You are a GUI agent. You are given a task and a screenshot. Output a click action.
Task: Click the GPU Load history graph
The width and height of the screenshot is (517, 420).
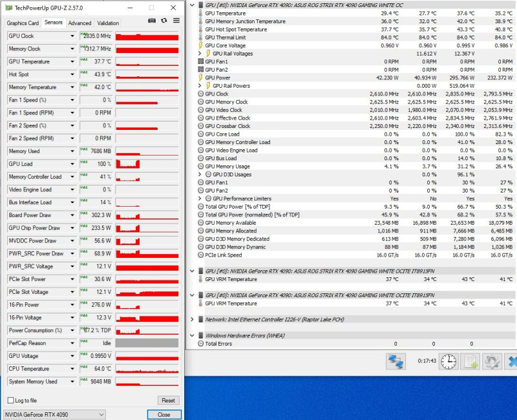(x=147, y=164)
